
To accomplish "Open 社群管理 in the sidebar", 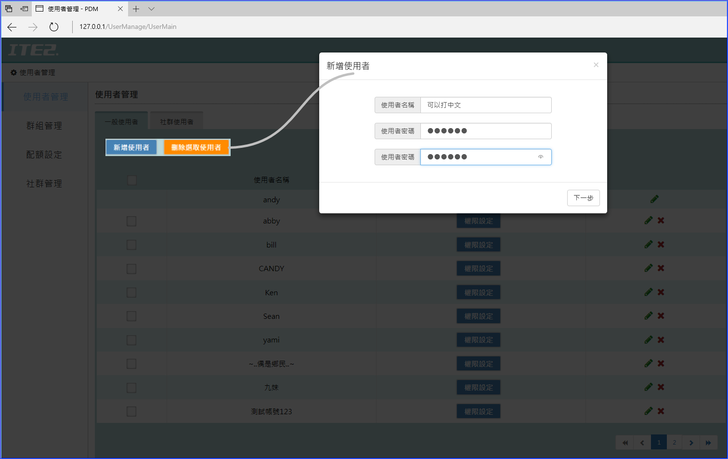I will (x=44, y=184).
